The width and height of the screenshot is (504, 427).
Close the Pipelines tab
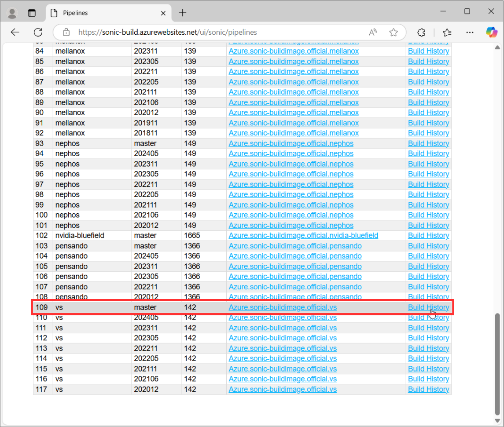pyautogui.click(x=163, y=13)
